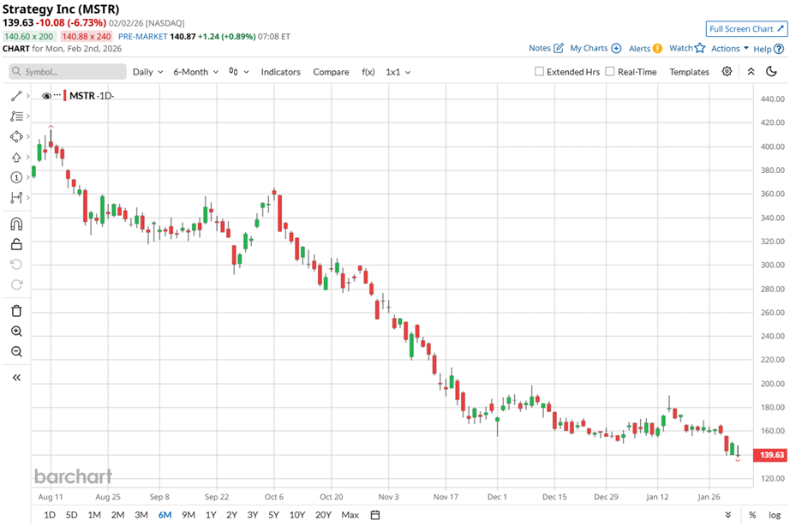Image resolution: width=802 pixels, height=532 pixels.
Task: Type in the Symbol search field
Action: pyautogui.click(x=69, y=72)
